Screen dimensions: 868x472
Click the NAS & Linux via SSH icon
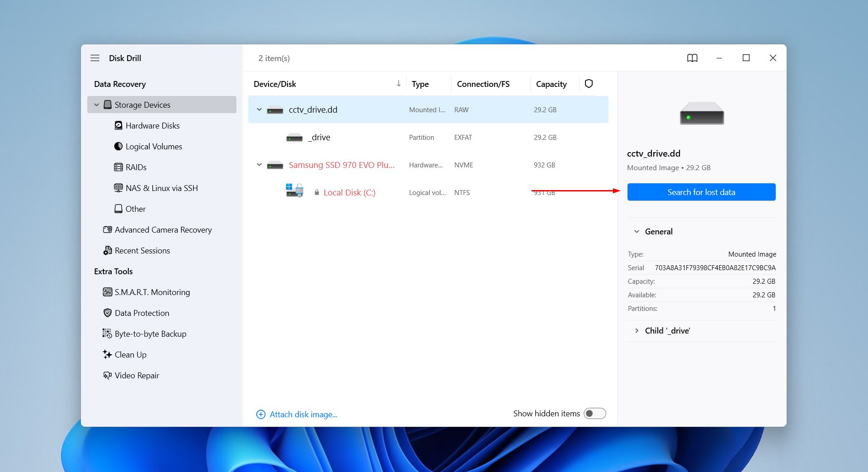click(x=118, y=188)
